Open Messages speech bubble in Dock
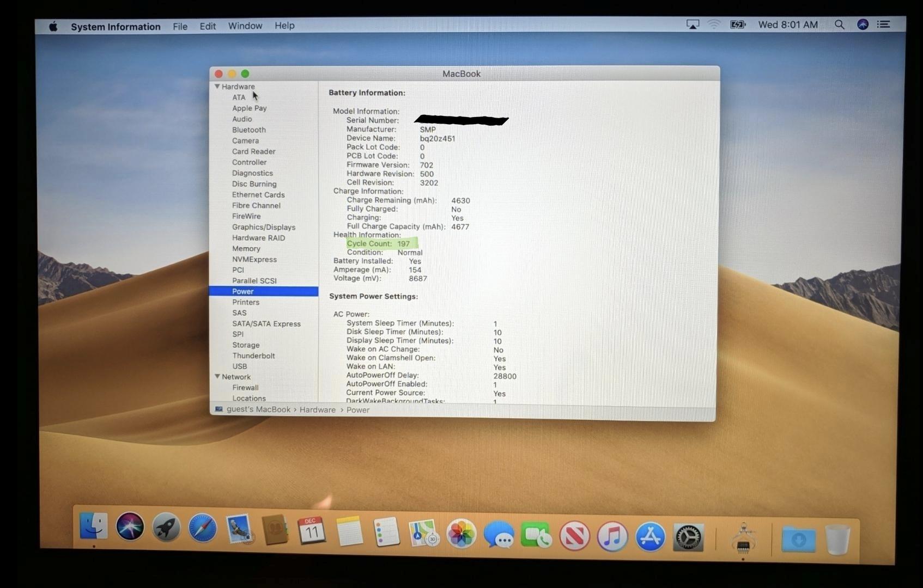The image size is (923, 588). (499, 535)
